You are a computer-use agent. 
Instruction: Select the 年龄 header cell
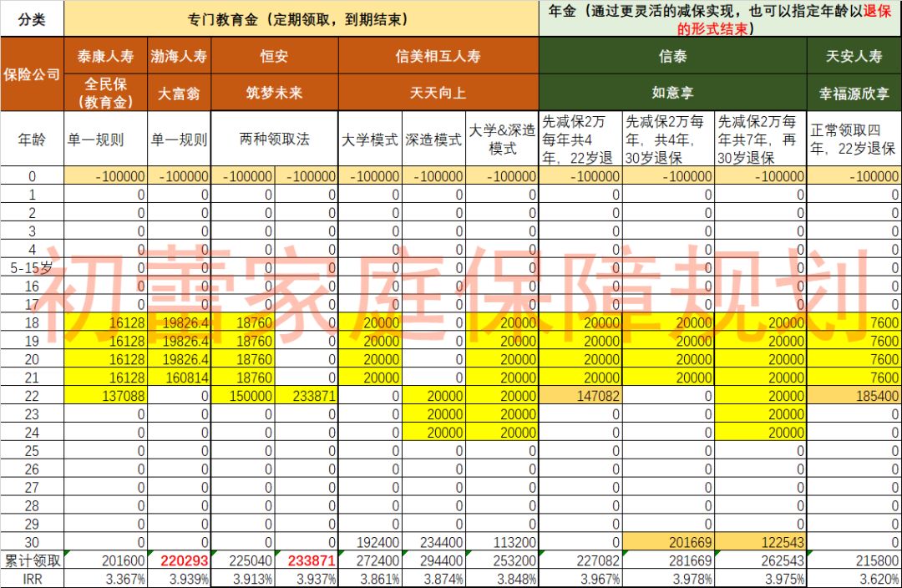[32, 139]
